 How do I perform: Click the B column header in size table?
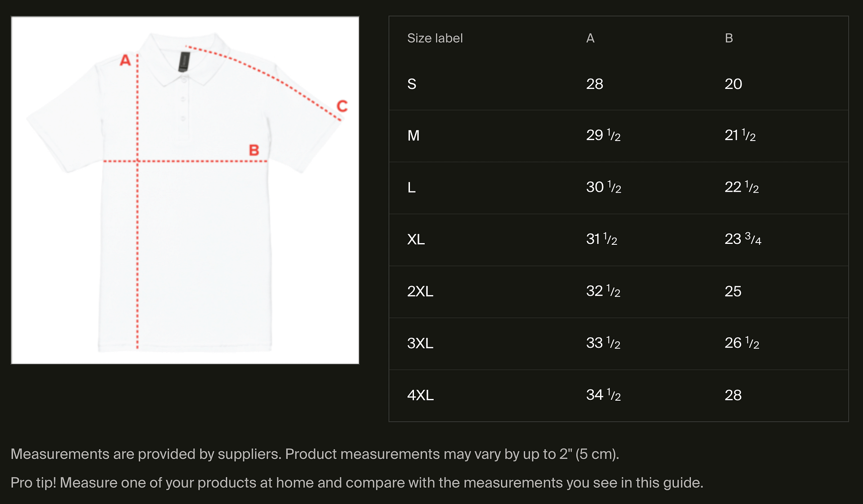tap(729, 38)
